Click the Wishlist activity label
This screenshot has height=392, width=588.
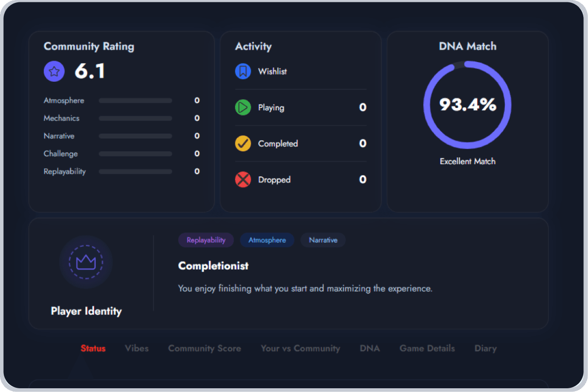pyautogui.click(x=273, y=71)
